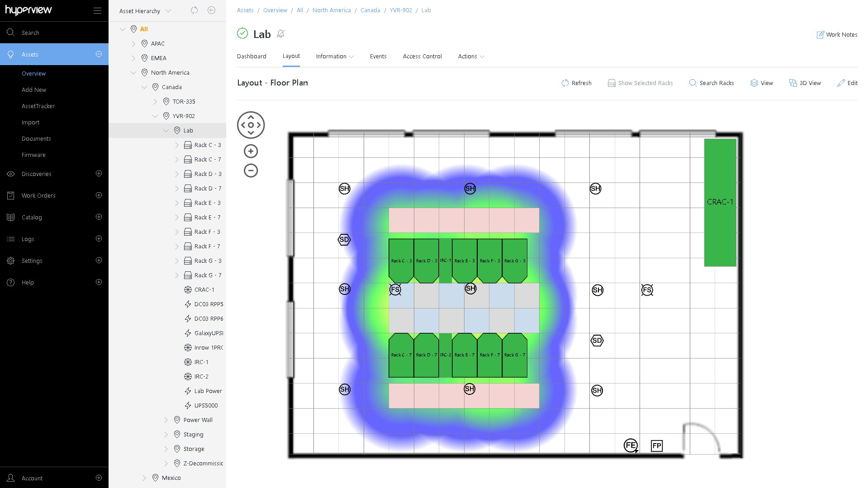Expand the Rack C - 3 tree node
This screenshot has width=868, height=488.
(x=177, y=145)
